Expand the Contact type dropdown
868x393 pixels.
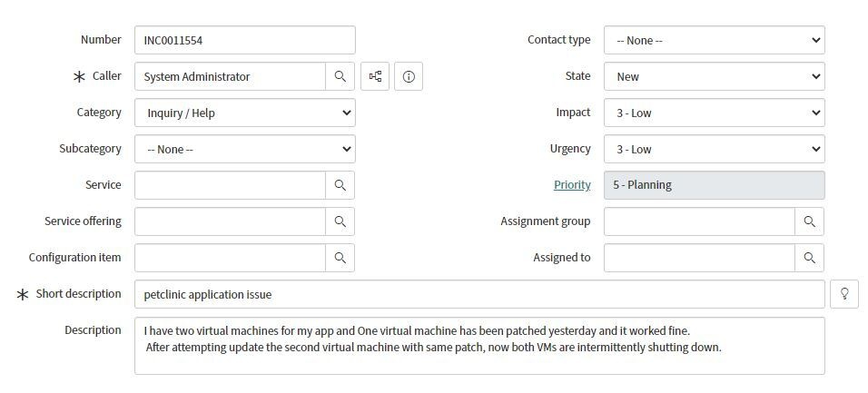pos(714,40)
